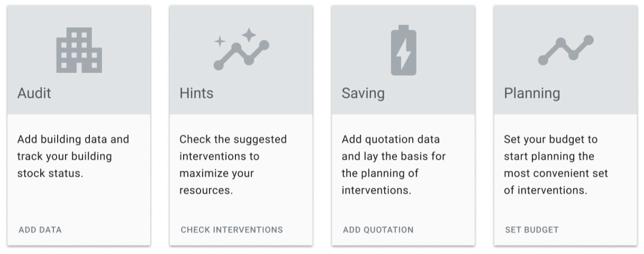Select the Audit card title

34,93
